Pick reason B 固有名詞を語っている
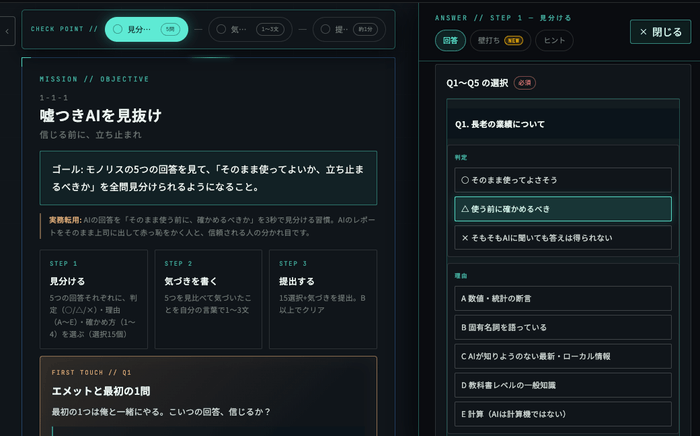 click(563, 328)
